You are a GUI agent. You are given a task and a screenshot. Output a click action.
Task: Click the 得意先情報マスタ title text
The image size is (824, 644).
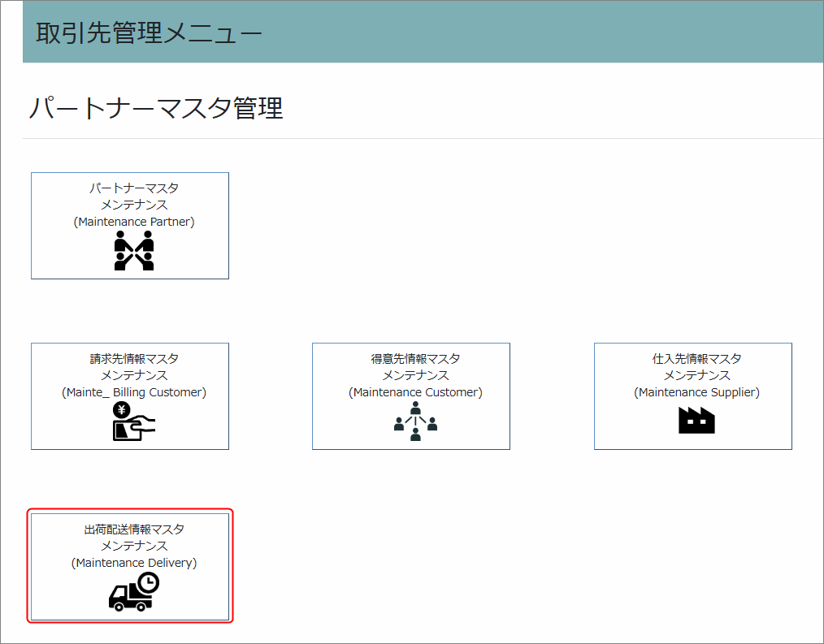click(415, 358)
